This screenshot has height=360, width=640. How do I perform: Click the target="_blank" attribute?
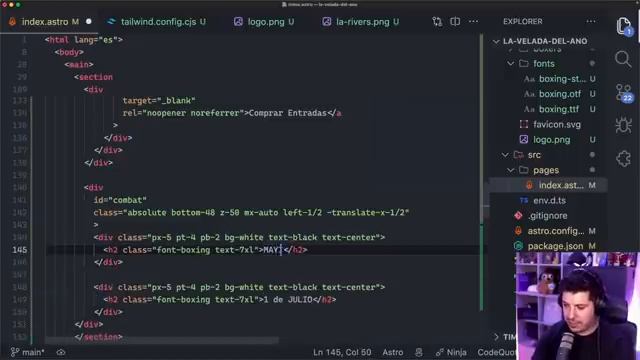coord(159,100)
